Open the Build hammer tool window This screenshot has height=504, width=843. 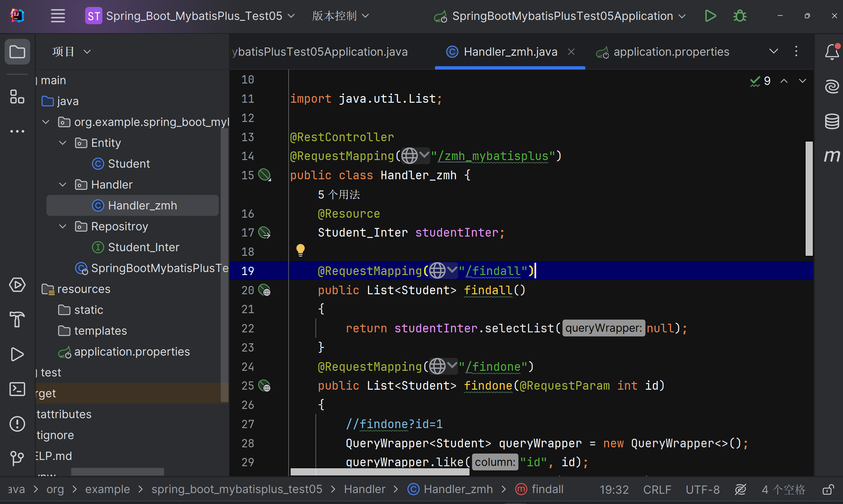click(x=17, y=319)
